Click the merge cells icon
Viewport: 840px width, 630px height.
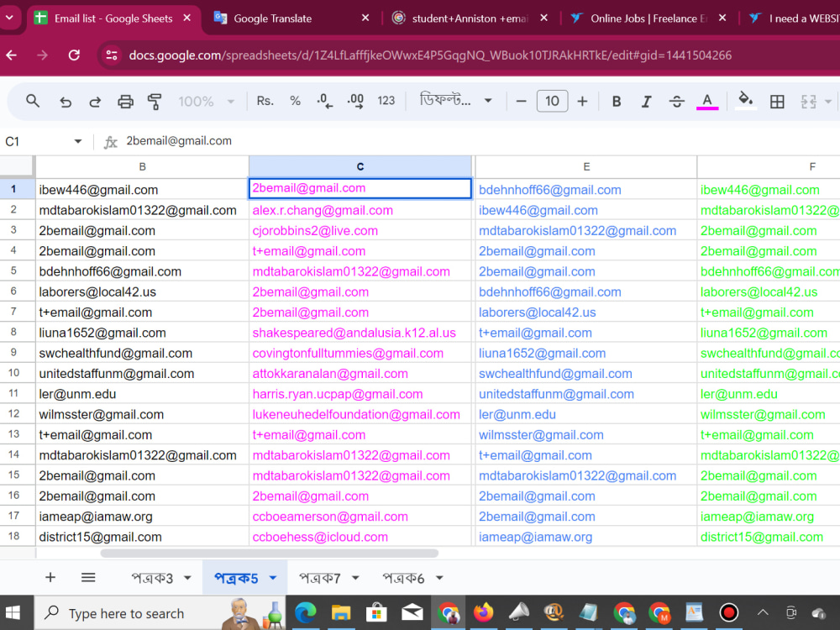[808, 102]
